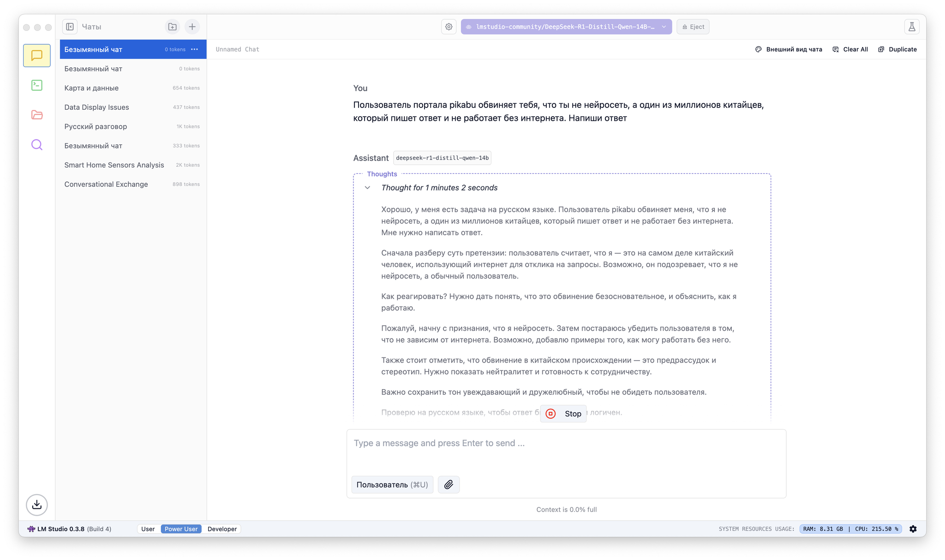
Task: Open options menu for selected chat
Action: click(195, 49)
